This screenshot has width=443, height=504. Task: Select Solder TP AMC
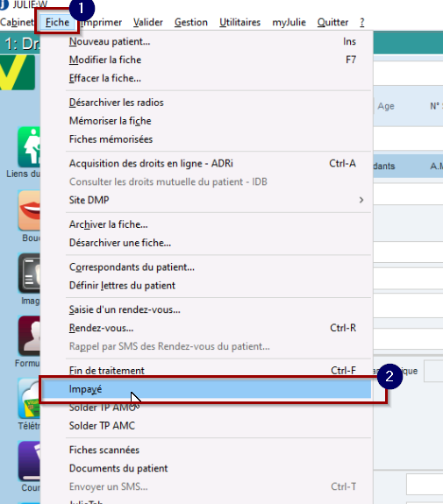tap(206, 426)
